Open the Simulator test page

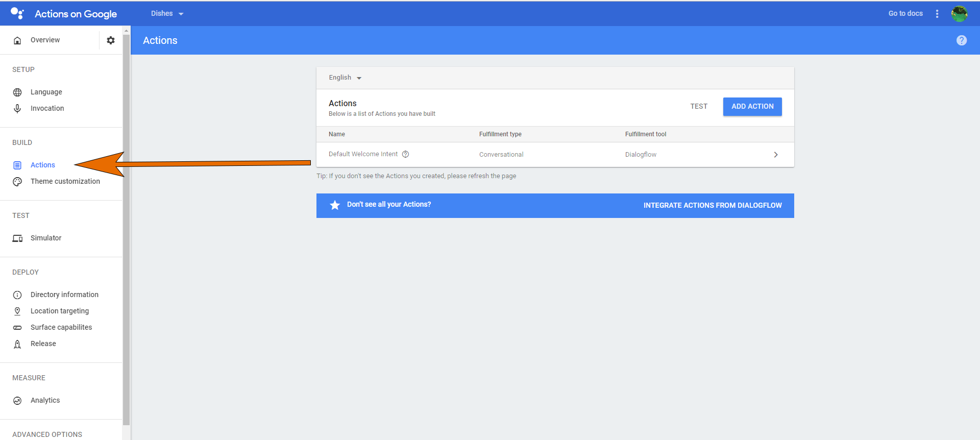pyautogui.click(x=46, y=238)
